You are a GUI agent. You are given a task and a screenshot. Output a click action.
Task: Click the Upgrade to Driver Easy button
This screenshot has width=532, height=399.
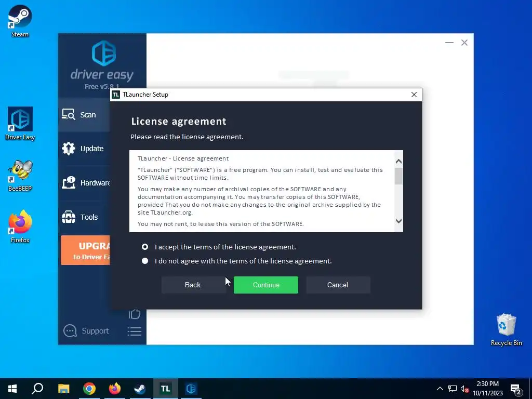click(86, 250)
